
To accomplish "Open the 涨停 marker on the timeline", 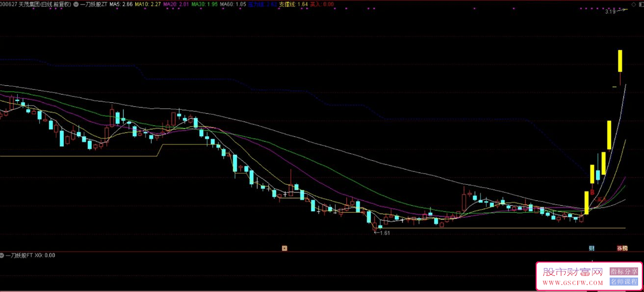I will (622, 248).
